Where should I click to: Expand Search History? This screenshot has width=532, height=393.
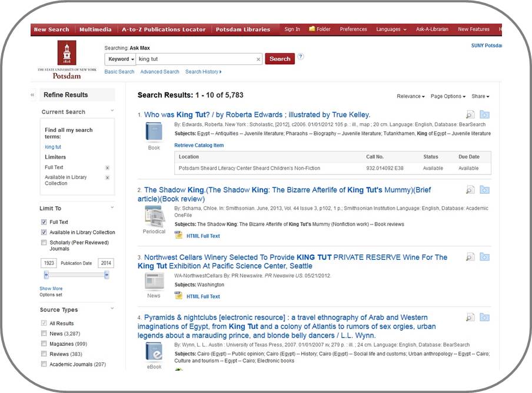203,72
